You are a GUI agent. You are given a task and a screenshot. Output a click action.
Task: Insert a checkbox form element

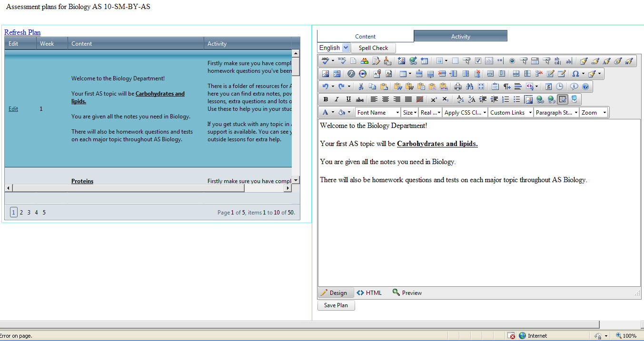coord(478,61)
